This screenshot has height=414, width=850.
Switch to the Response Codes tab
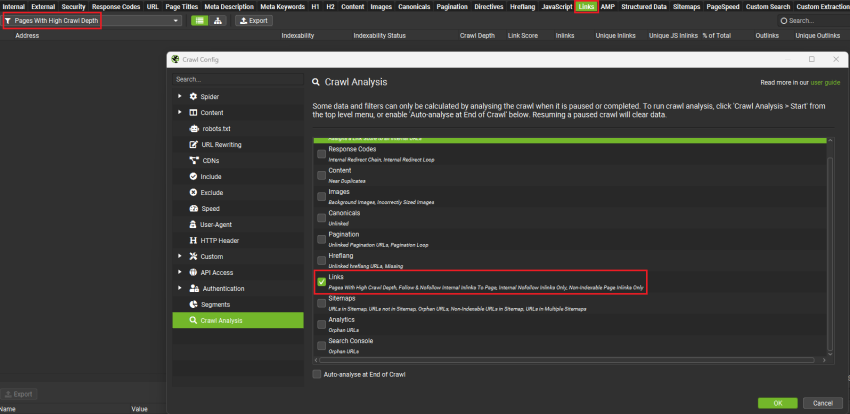click(x=116, y=7)
